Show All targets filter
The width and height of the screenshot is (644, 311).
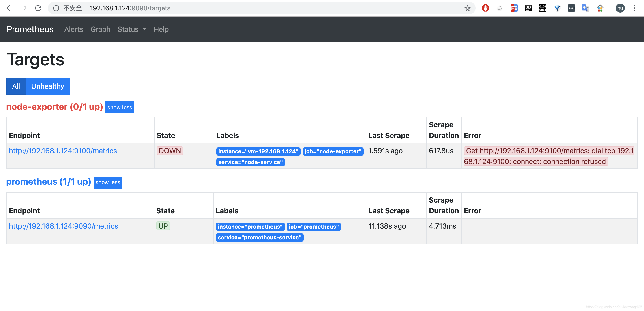16,86
